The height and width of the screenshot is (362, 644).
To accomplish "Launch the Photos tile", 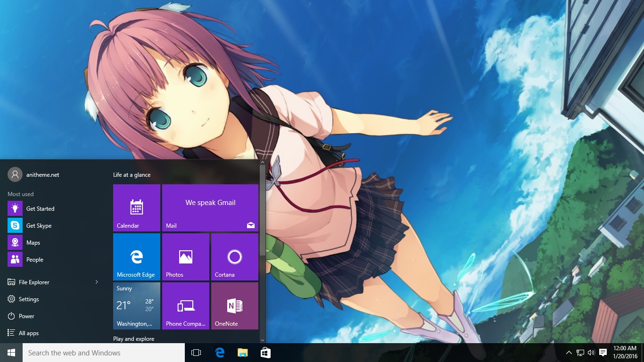I will tap(186, 257).
